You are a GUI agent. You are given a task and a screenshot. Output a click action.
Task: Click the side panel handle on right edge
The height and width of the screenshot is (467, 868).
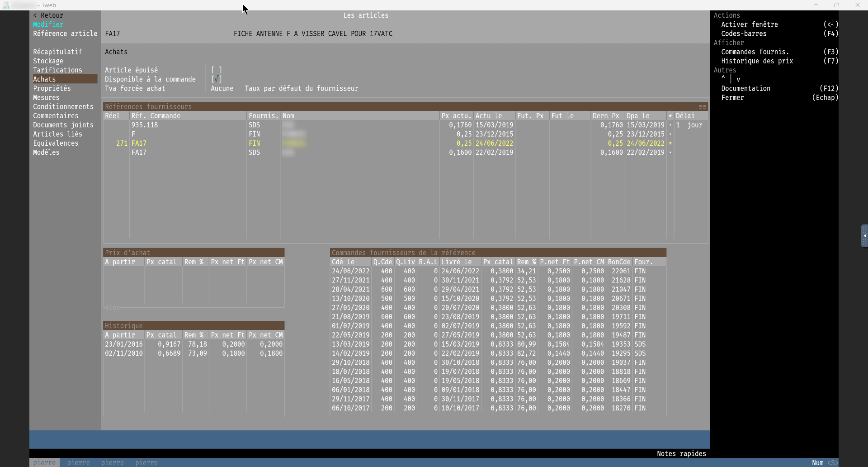coord(864,236)
